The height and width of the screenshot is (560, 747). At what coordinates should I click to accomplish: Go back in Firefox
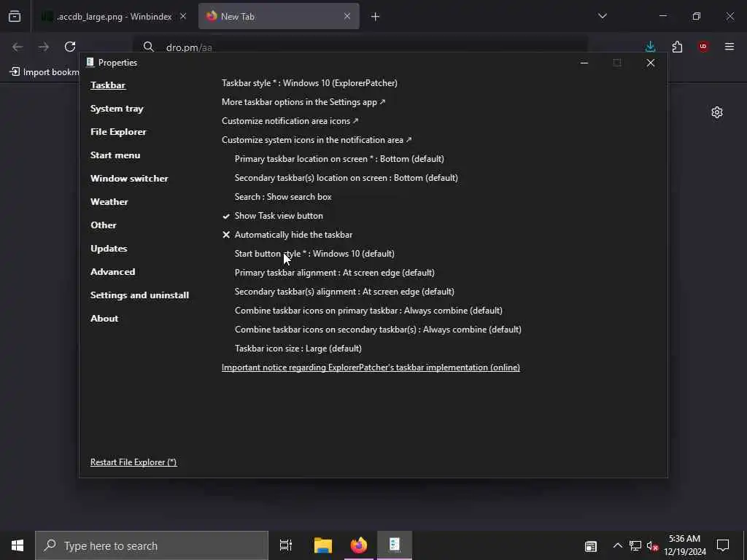pos(18,47)
